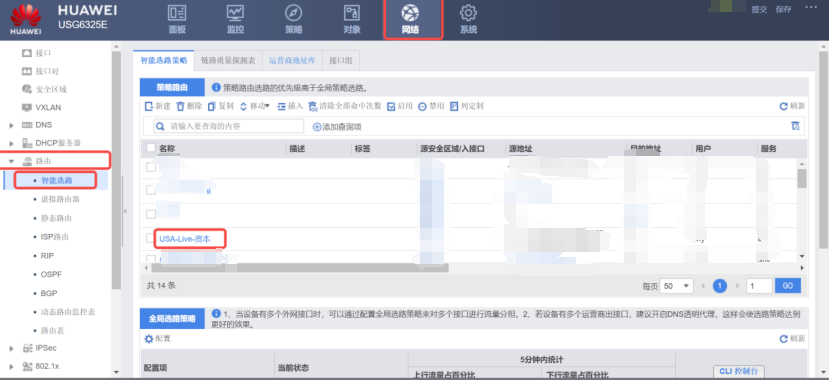Click the 配置 gear icon under 全局选路策略
Screen dimensions: 830x380
[149, 339]
